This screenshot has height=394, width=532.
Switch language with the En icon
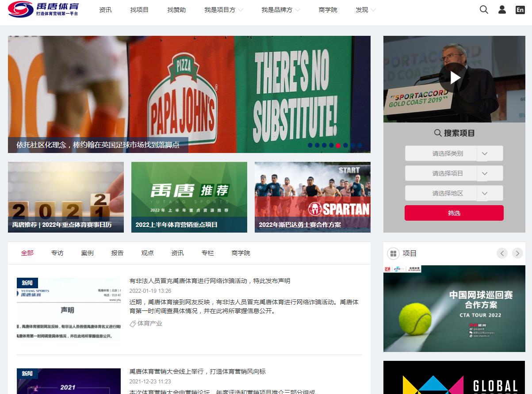520,10
